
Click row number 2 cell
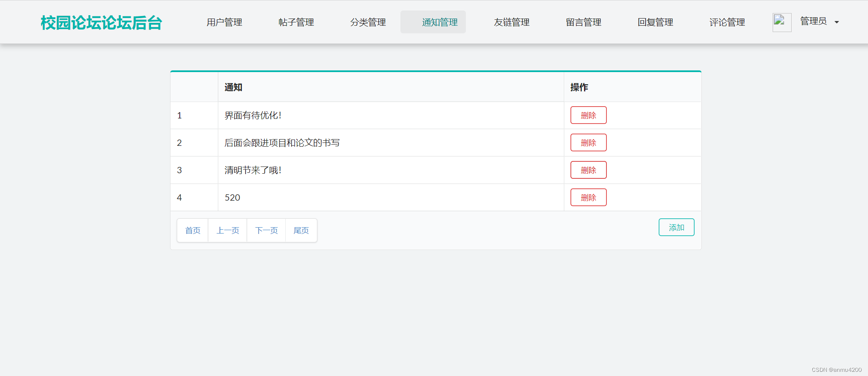(194, 143)
